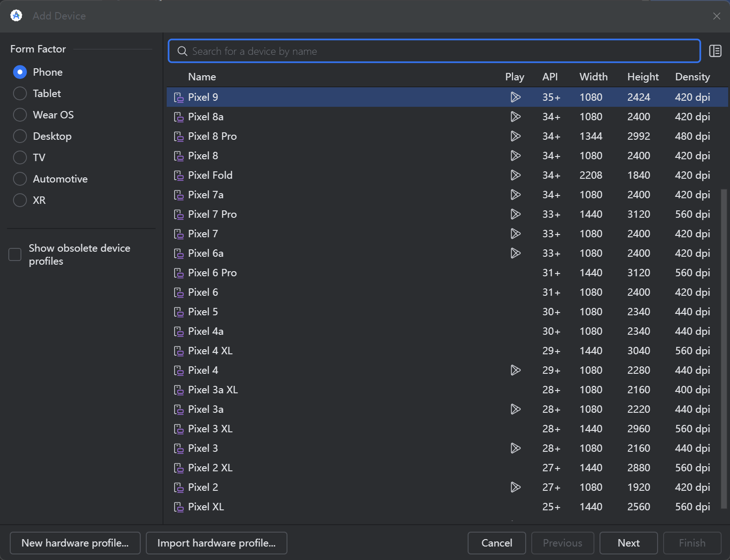Focus the device name search field
This screenshot has height=560, width=730.
click(x=434, y=51)
